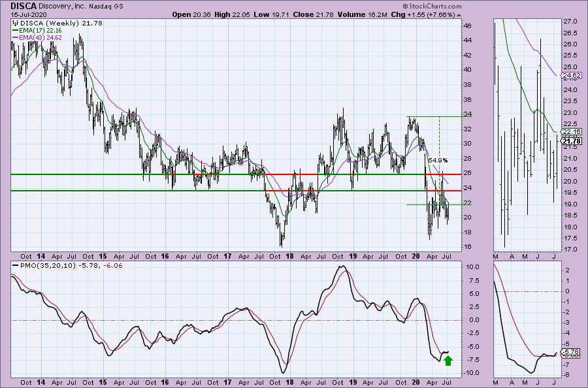Screen dimensions: 588x388
Task: Click the Discovery, Inc. company name
Action: click(x=62, y=7)
